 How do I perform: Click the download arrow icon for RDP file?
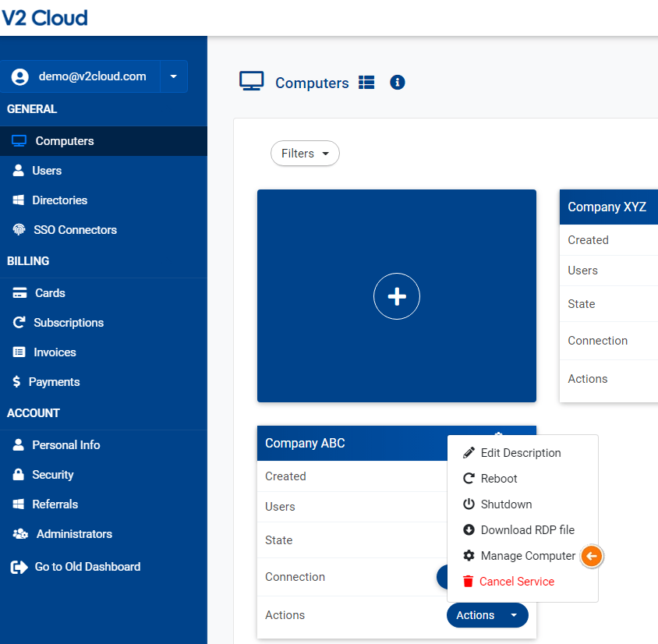[469, 530]
